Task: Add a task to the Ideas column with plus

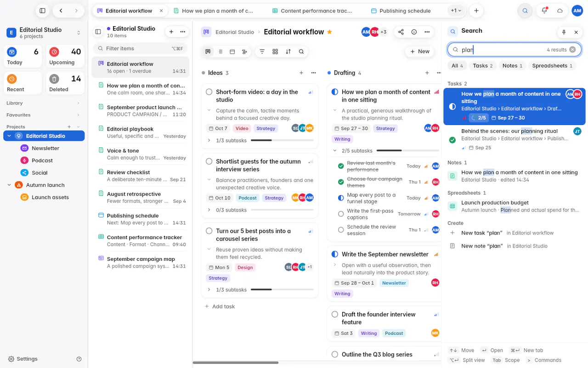Action: [301, 73]
